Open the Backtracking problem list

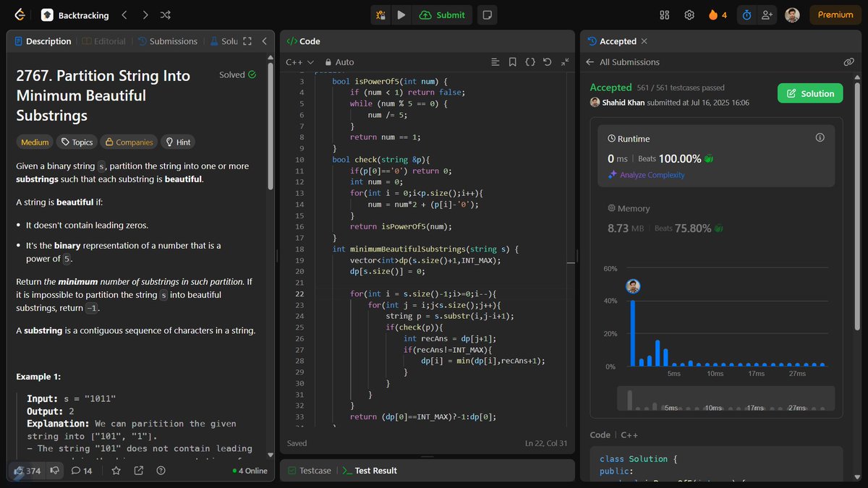pos(75,14)
